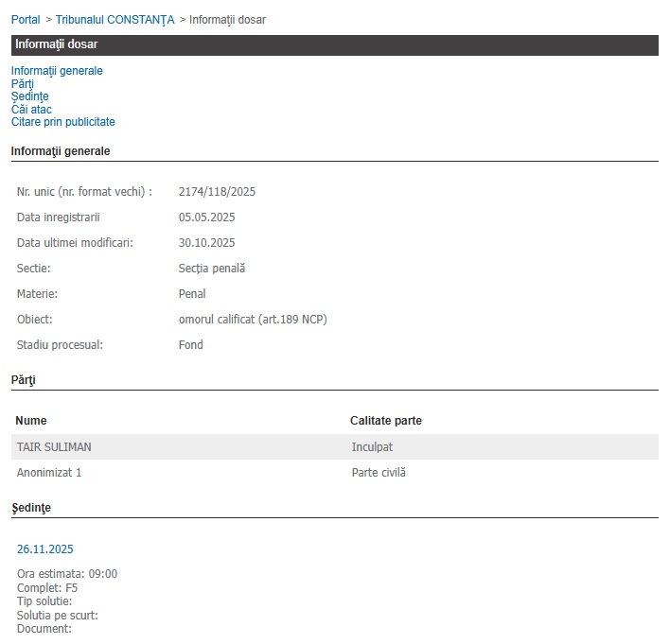The height and width of the screenshot is (644, 670).
Task: Open the Tribunalul CONSTANȚA breadcrumb link
Action: tap(115, 20)
